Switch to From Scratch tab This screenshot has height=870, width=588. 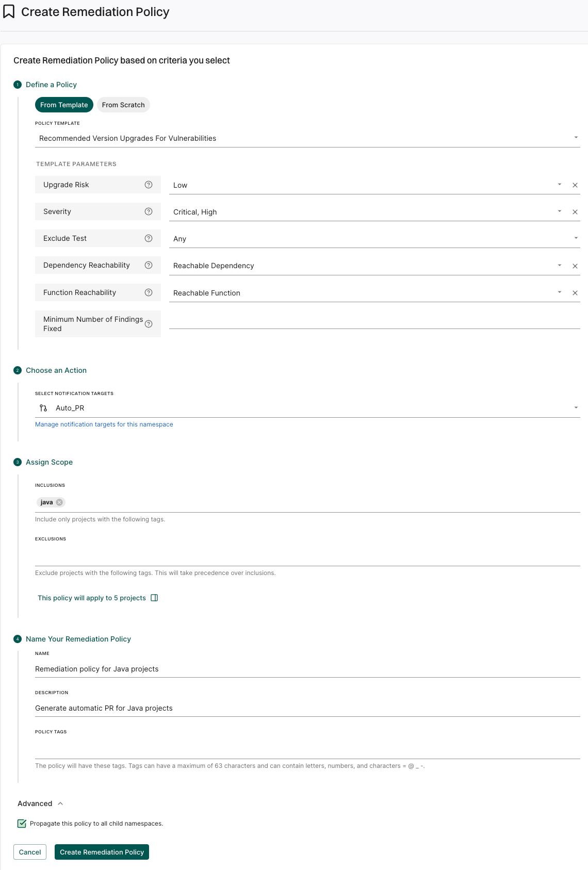click(x=123, y=105)
